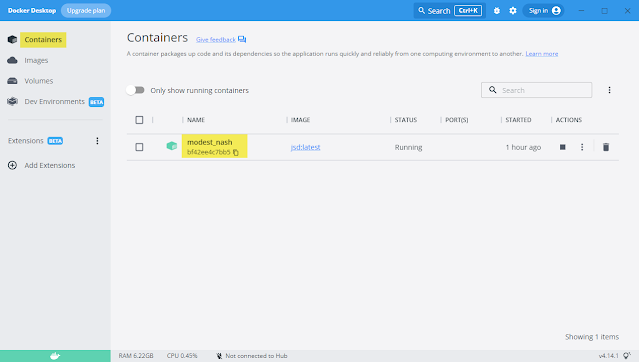Copy container ID bf42ee4c7bb5

coord(236,152)
